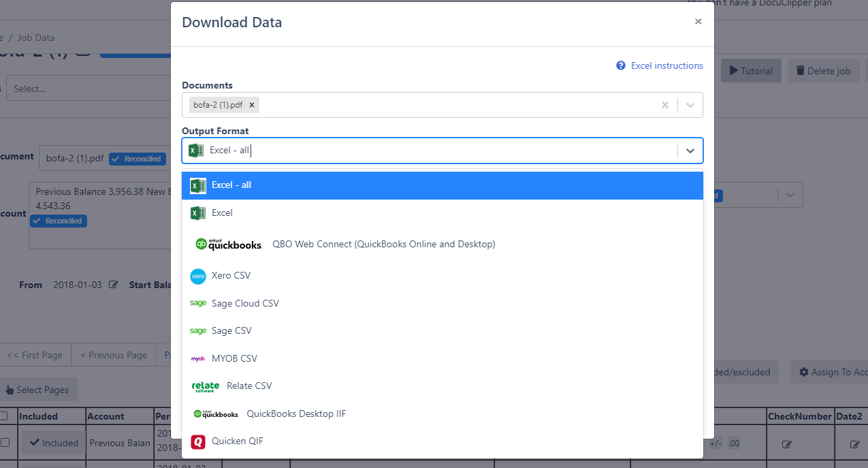Viewport: 868px width, 468px height.
Task: Click the .00 decimals button
Action: (x=733, y=443)
